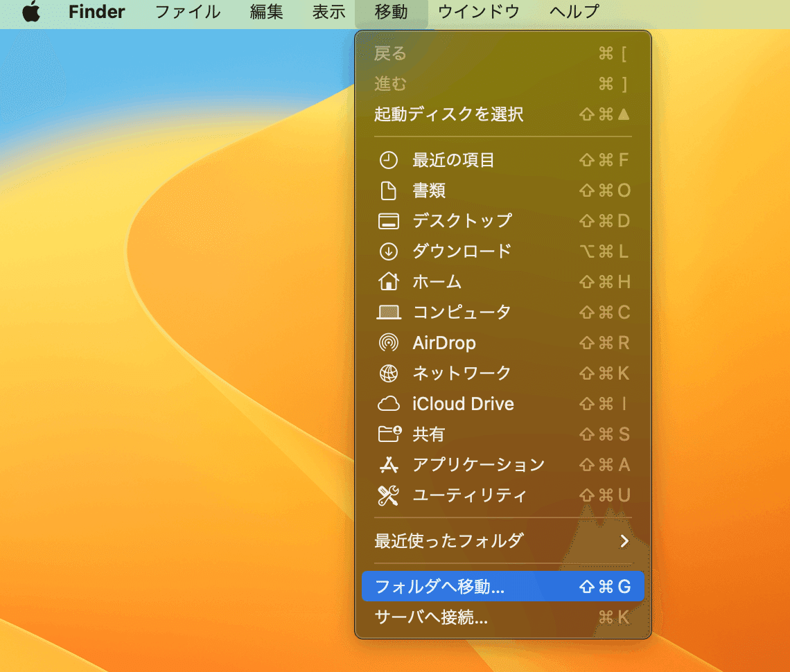
Task: Click the ⇧⌘G shortcut text of フォルダへ移動
Action: tap(604, 586)
